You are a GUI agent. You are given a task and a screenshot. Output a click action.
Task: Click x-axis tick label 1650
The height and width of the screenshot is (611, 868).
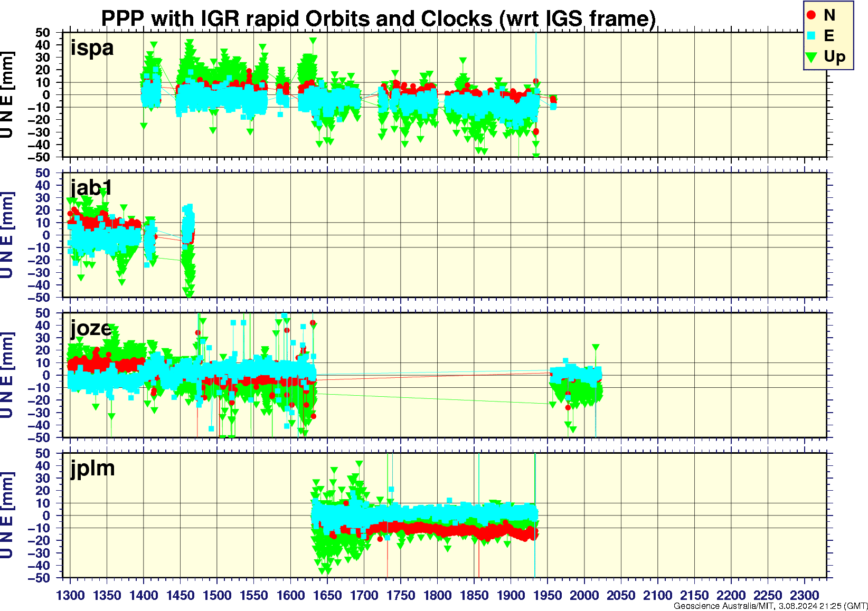coord(327,596)
